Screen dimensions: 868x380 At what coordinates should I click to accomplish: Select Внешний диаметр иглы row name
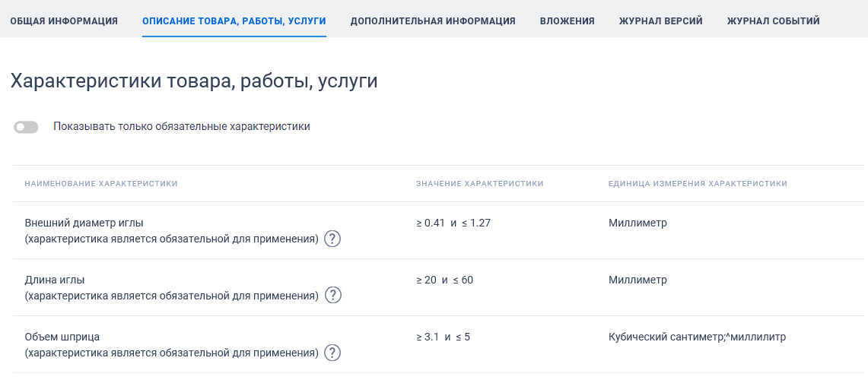click(84, 223)
